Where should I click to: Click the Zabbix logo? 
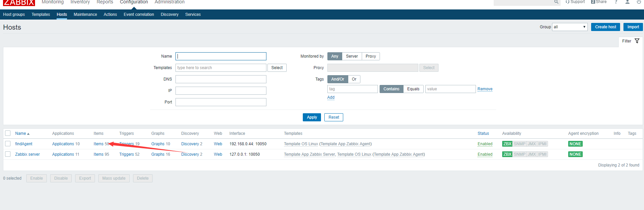pos(19,3)
